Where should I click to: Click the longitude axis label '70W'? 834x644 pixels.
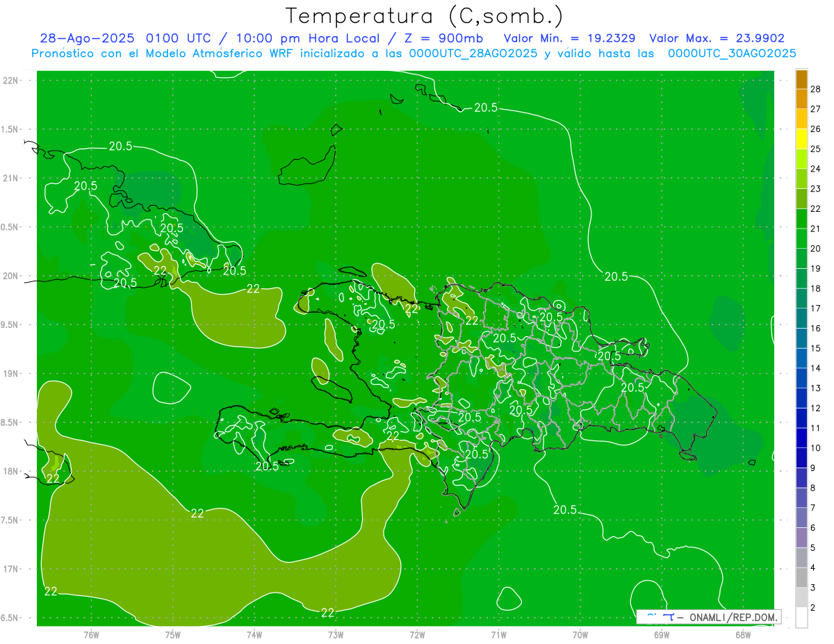[x=580, y=634]
